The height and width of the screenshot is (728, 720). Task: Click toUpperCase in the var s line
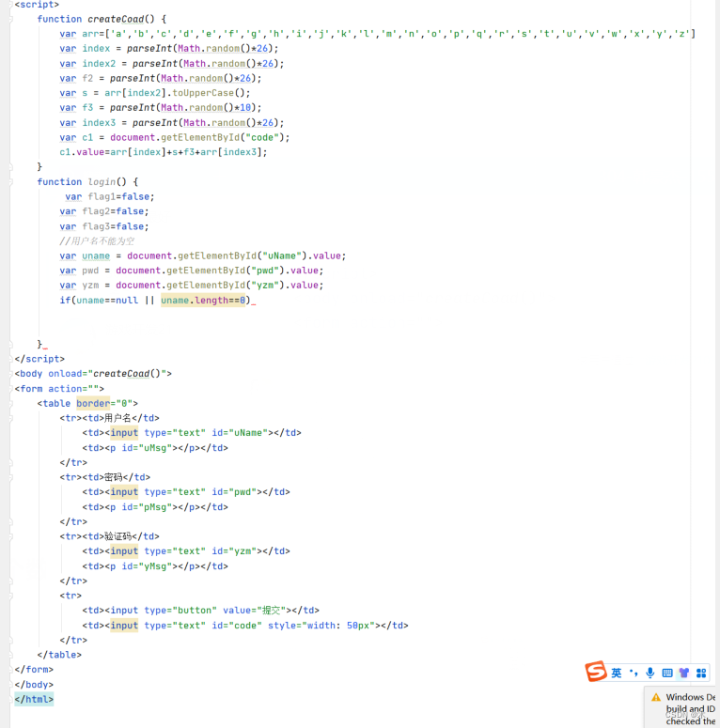[x=203, y=93]
